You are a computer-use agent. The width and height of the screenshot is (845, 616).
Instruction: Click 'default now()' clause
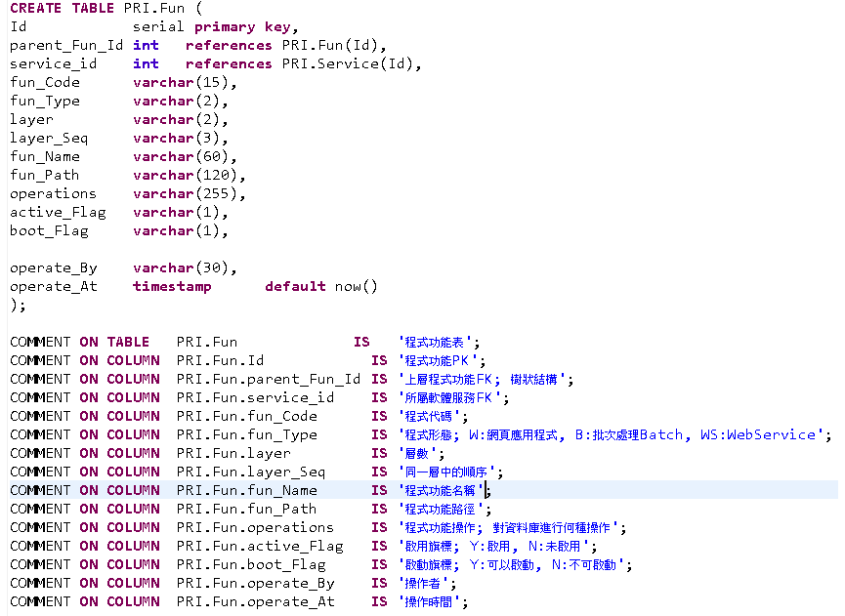[321, 286]
